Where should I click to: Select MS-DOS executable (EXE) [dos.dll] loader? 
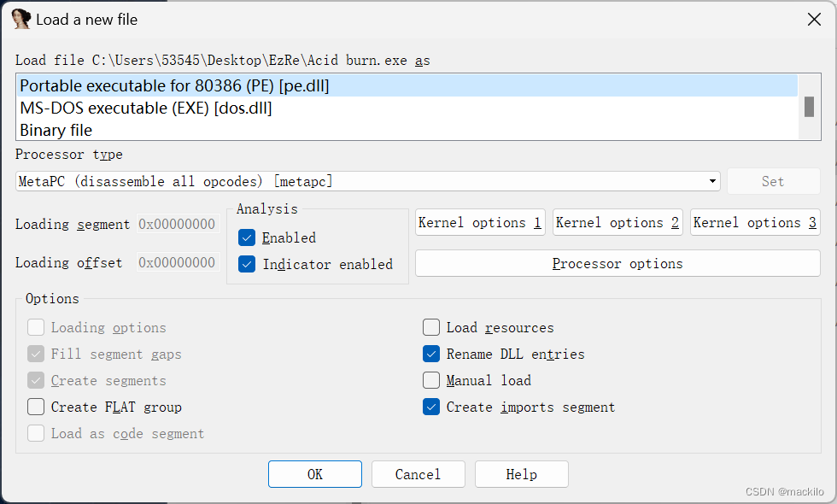(x=408, y=108)
